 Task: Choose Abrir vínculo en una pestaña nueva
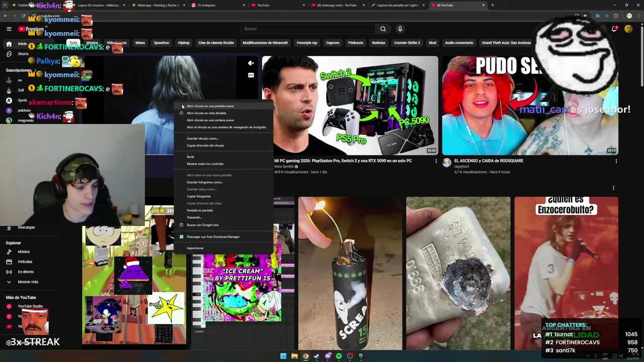224,106
